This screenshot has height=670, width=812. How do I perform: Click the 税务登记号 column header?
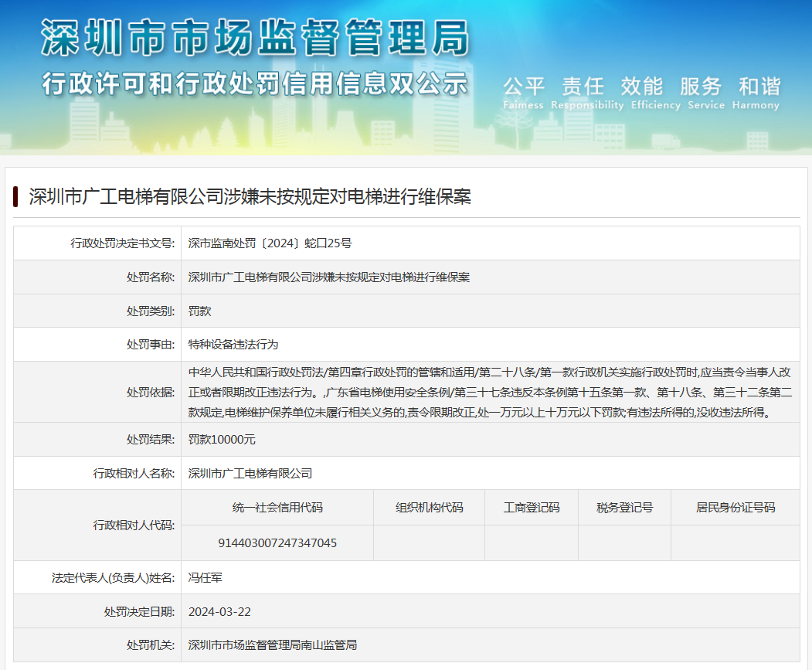(624, 507)
